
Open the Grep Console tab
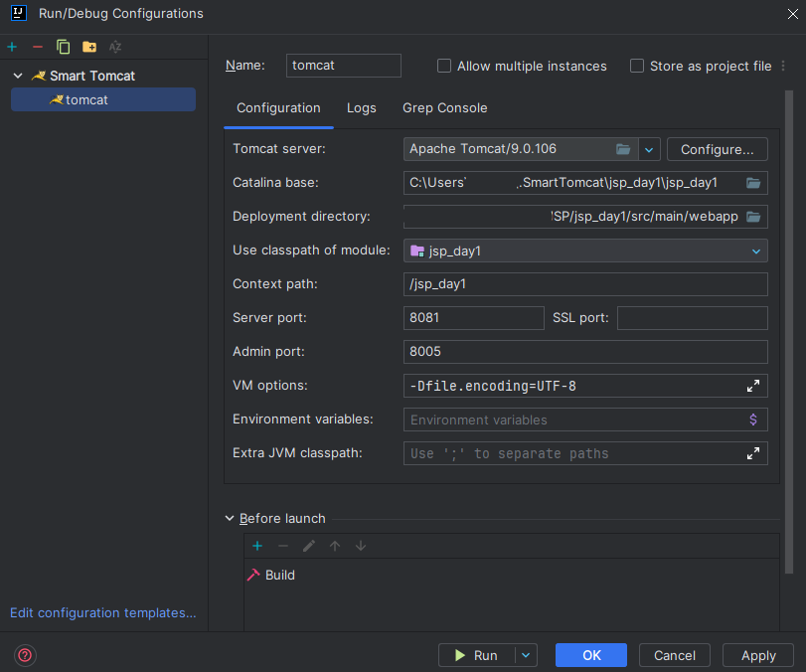(444, 108)
